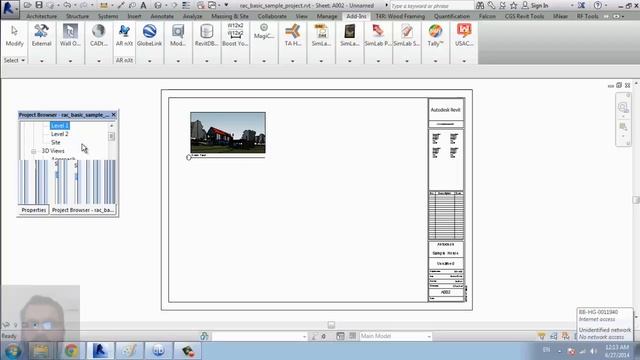Click the Mod... add-in icon

[178, 36]
